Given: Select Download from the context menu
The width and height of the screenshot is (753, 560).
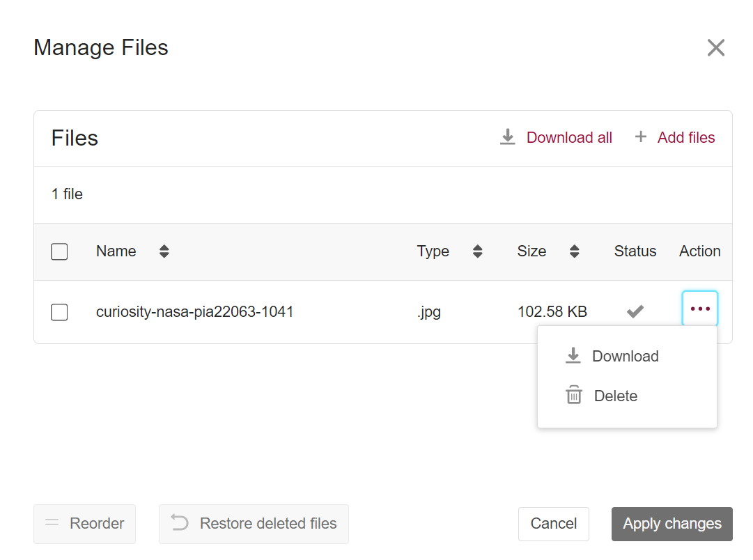Looking at the screenshot, I should point(625,355).
